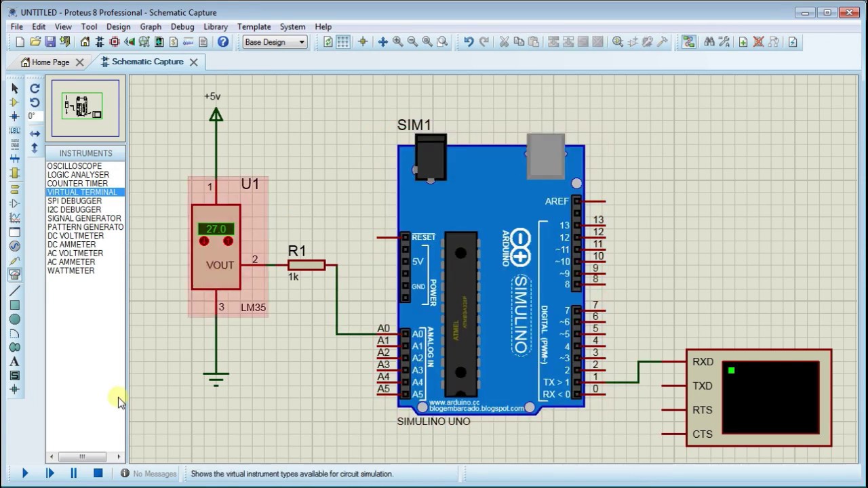
Task: Select the 2D Graphics Line tool
Action: pyautogui.click(x=15, y=291)
